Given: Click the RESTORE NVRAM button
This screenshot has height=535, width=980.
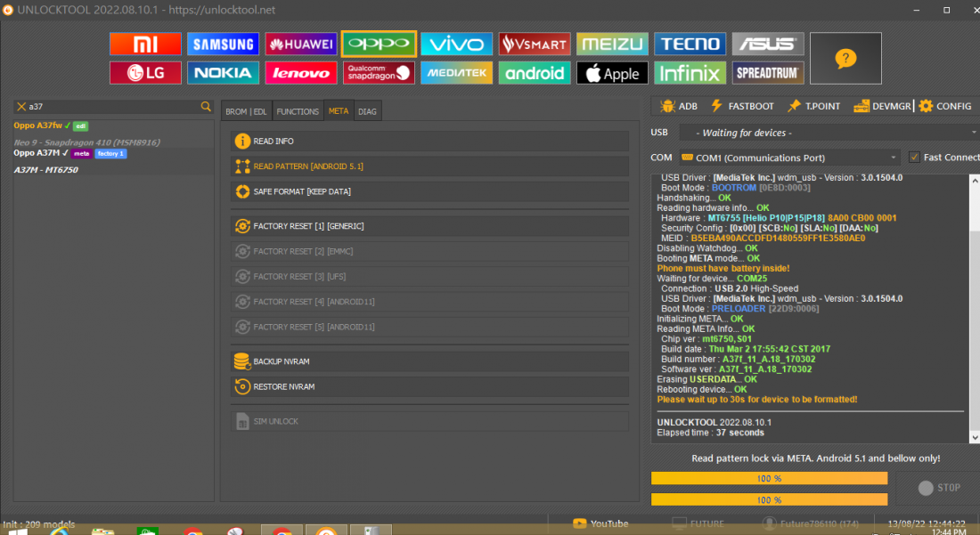Looking at the screenshot, I should 430,386.
